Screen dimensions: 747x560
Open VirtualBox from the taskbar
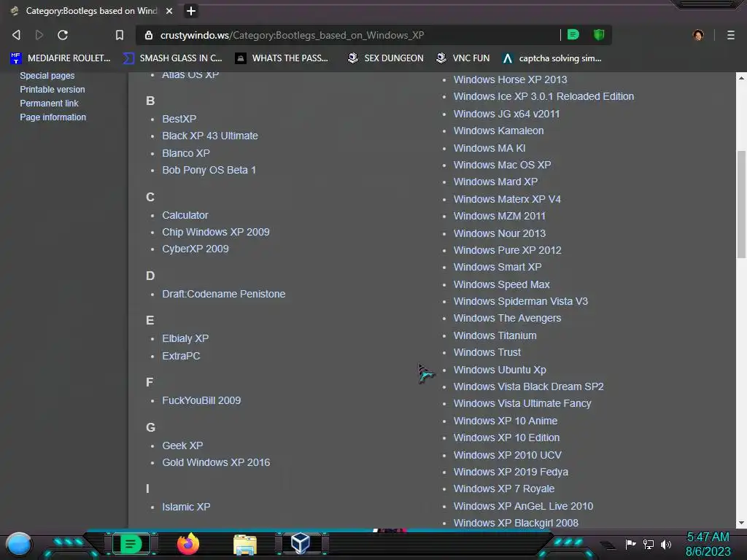301,543
